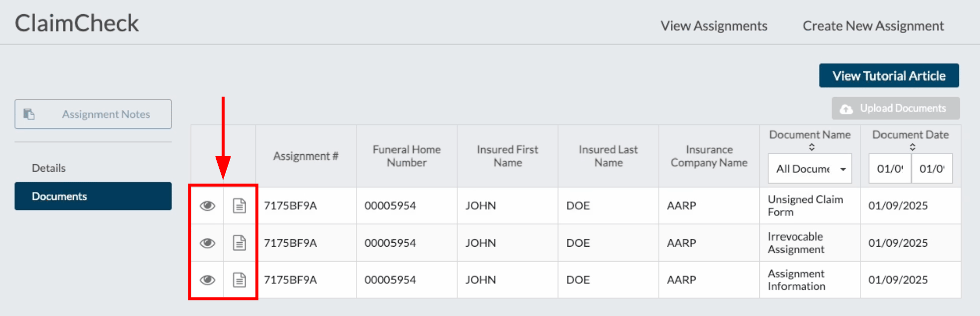The height and width of the screenshot is (316, 980).
Task: Click the document icon on the Irrevocable Assignment row
Action: [240, 243]
